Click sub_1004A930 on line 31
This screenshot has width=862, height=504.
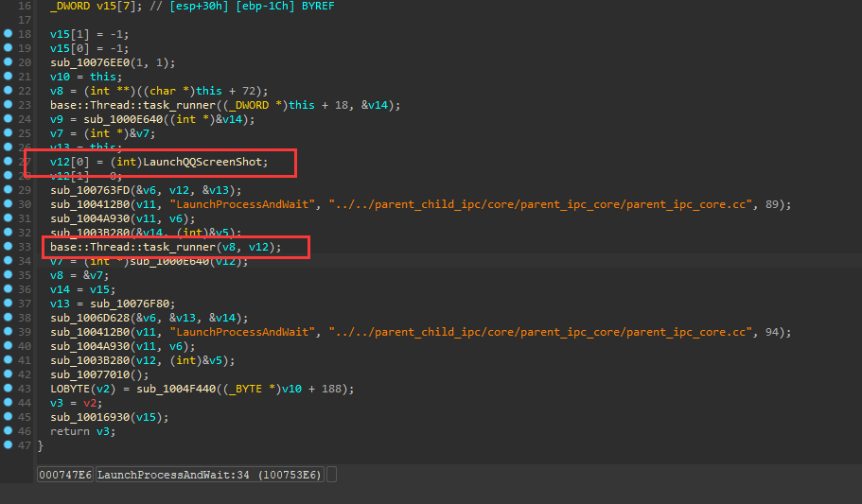90,218
